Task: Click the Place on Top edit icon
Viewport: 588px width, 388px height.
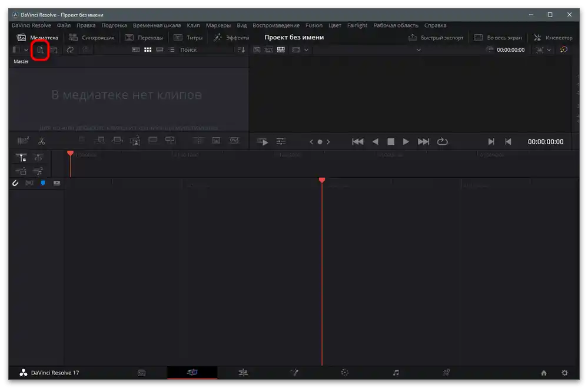Action: tap(152, 140)
